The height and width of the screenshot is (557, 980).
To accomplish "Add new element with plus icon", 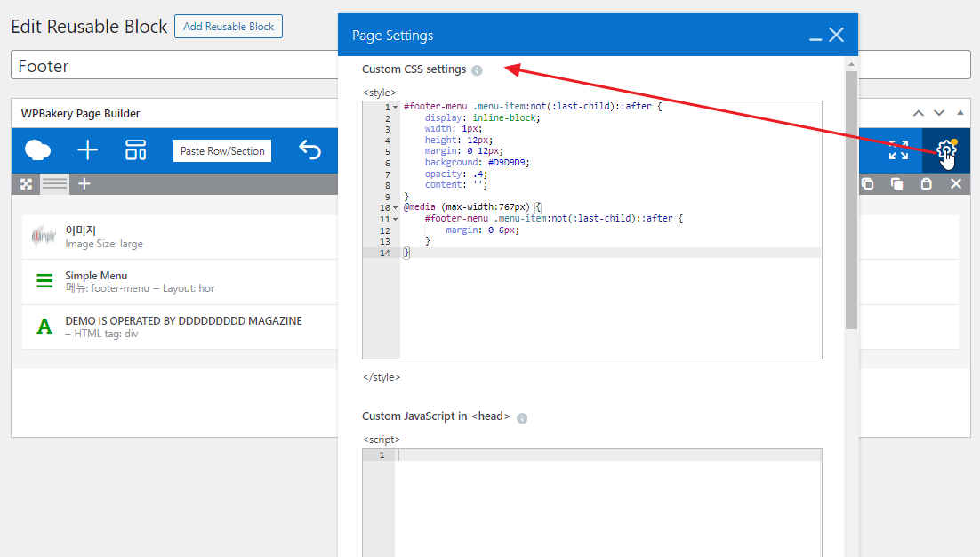I will coord(87,150).
